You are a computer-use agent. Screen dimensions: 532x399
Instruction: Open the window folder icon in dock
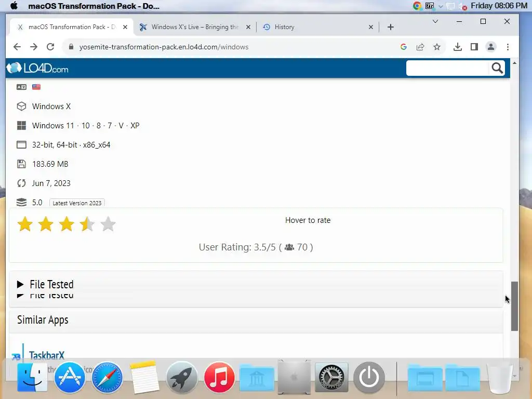click(425, 378)
